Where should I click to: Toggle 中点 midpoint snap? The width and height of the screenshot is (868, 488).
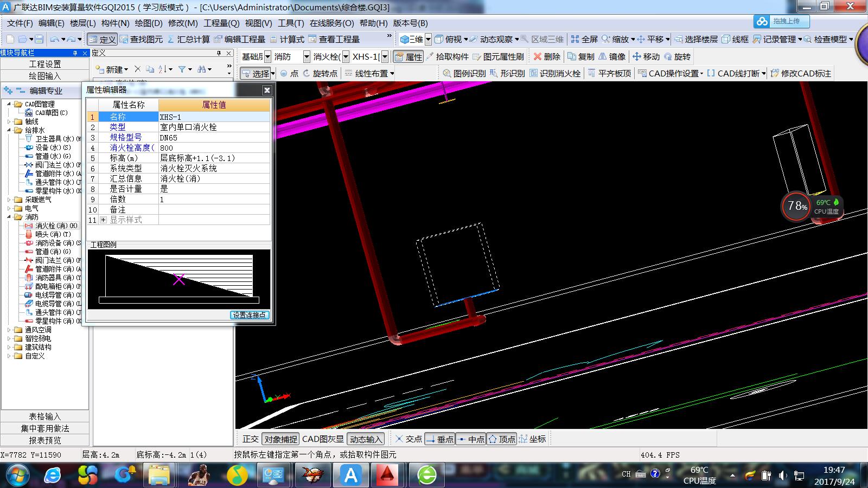(x=471, y=439)
